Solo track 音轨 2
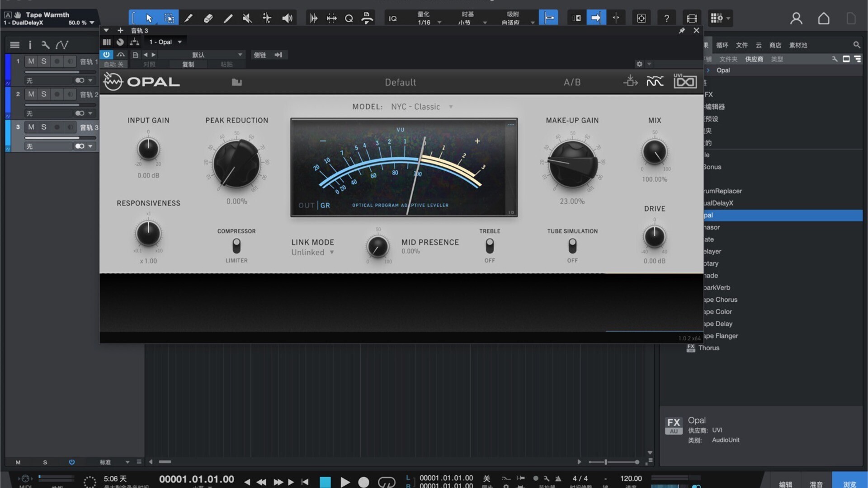Viewport: 868px width, 488px height. coord(44,94)
